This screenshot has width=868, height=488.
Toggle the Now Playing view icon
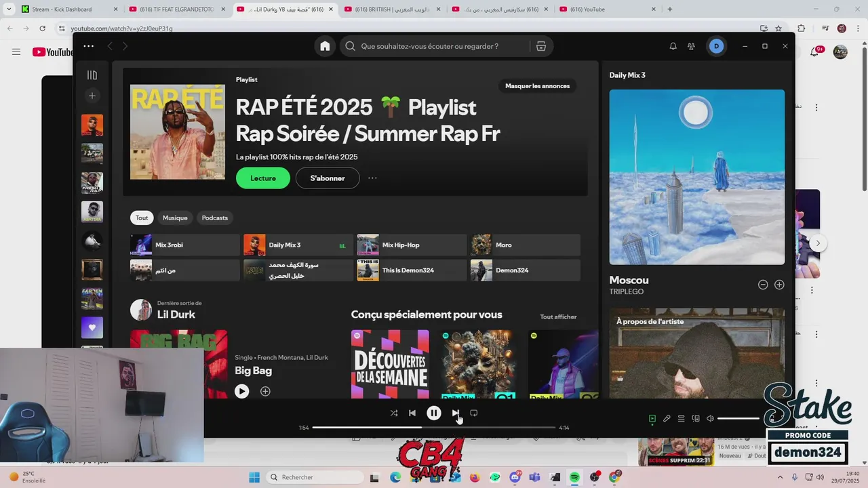(x=652, y=419)
